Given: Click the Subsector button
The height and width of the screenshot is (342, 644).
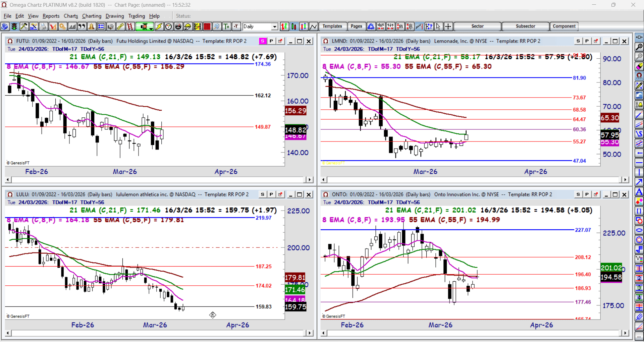Looking at the screenshot, I should click(x=526, y=26).
